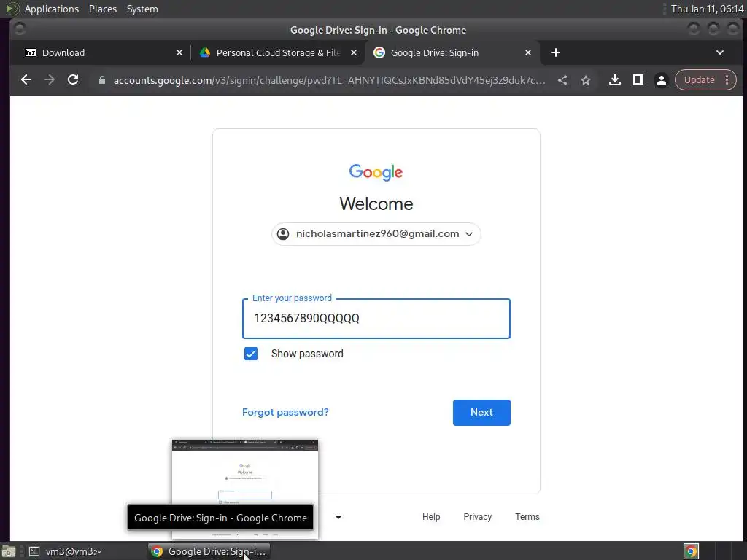Click the browser forward arrow
747x560 pixels.
coord(50,80)
